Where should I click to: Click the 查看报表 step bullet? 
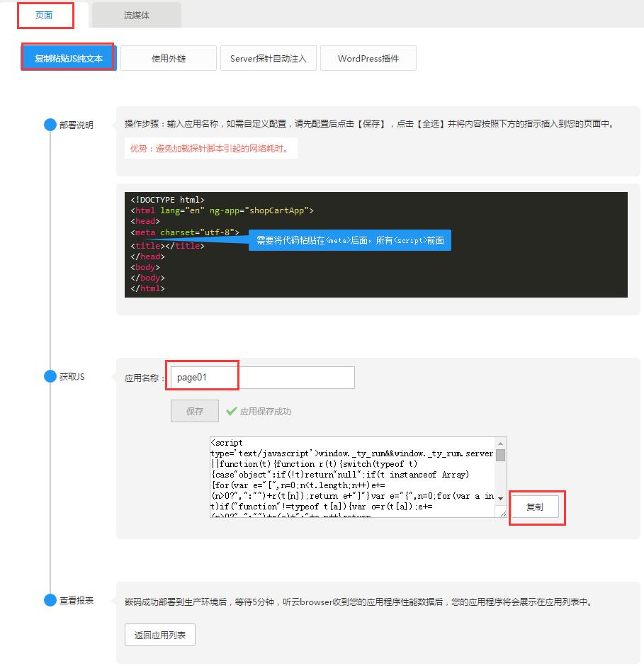[x=50, y=600]
